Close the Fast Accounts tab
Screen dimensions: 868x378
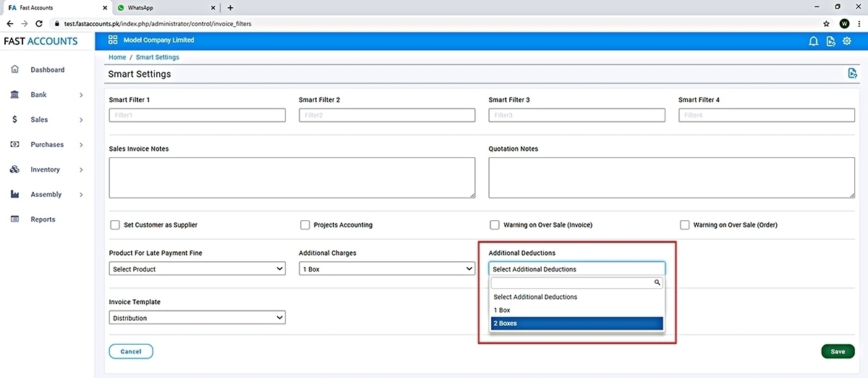106,7
